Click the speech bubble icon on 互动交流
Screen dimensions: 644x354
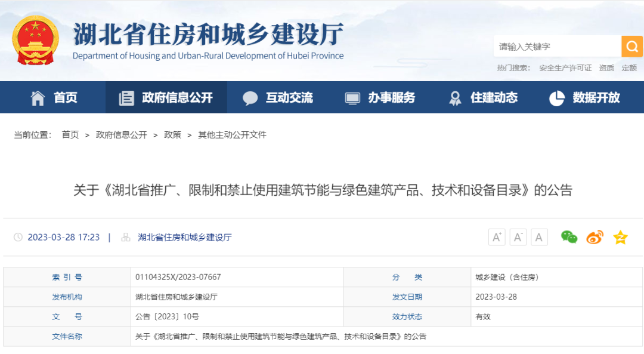pos(250,97)
